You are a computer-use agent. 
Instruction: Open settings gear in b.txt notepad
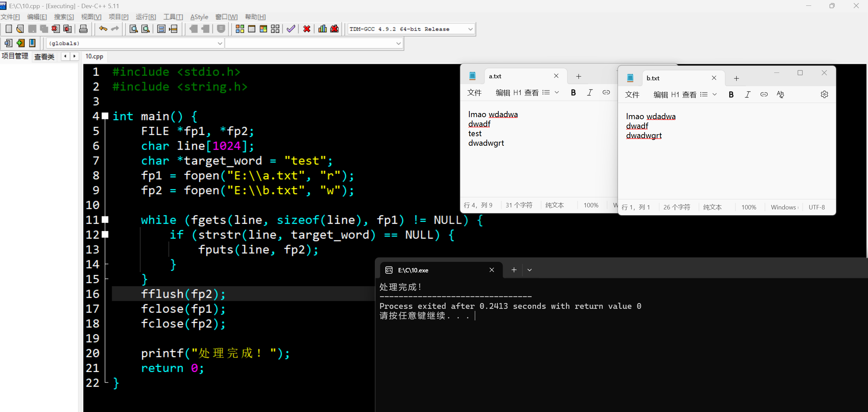click(x=824, y=95)
